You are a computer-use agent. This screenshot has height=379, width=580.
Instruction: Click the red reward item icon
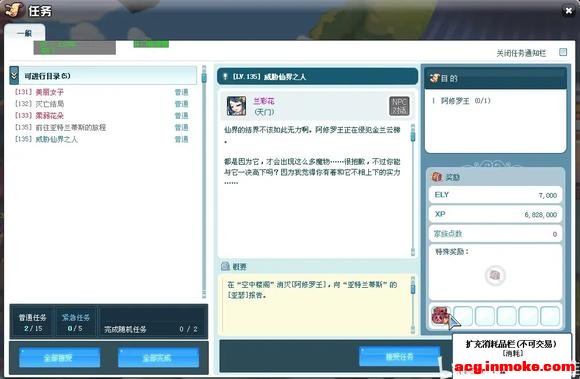click(440, 316)
